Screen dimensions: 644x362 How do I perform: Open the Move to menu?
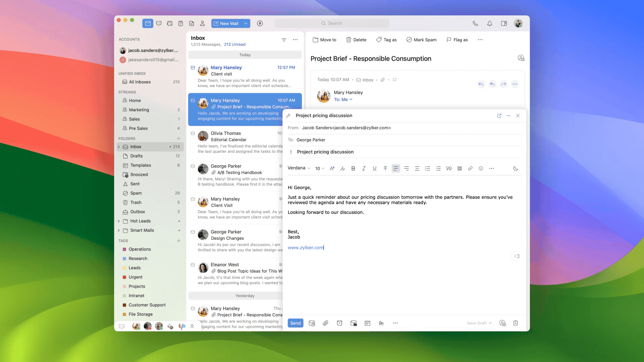coord(324,40)
